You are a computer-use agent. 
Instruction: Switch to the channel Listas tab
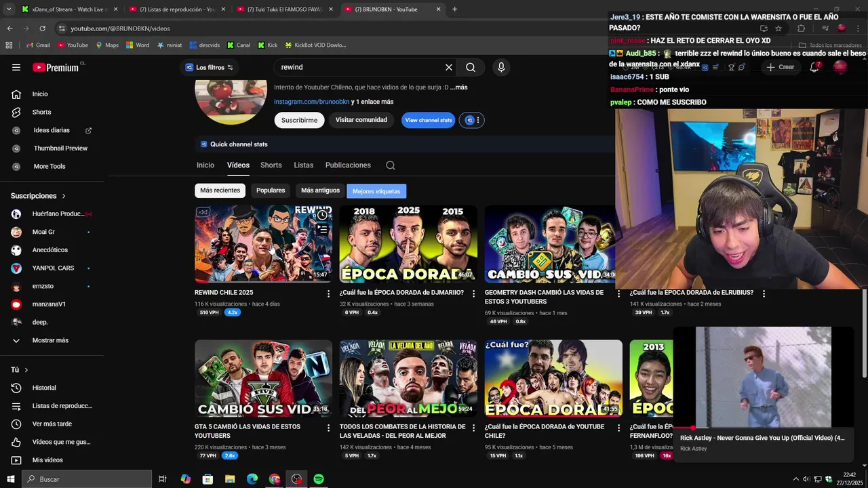303,165
